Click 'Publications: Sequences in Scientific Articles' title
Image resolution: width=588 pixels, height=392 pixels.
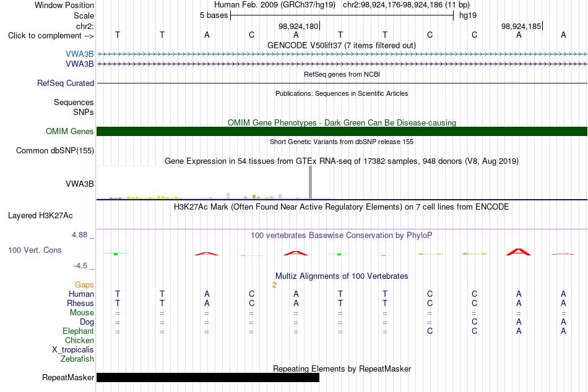click(342, 93)
